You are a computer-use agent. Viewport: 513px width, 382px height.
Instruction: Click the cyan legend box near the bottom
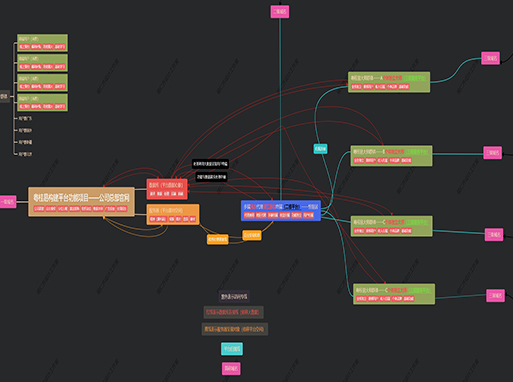[232, 349]
